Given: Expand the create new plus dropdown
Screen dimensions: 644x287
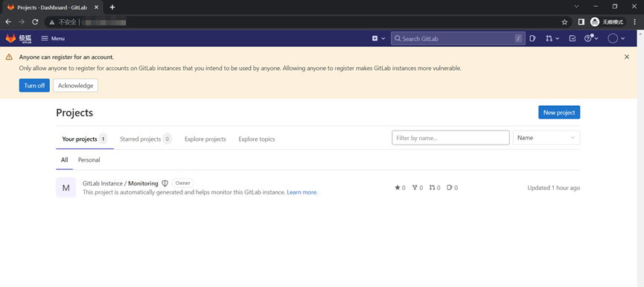Looking at the screenshot, I should click(378, 39).
